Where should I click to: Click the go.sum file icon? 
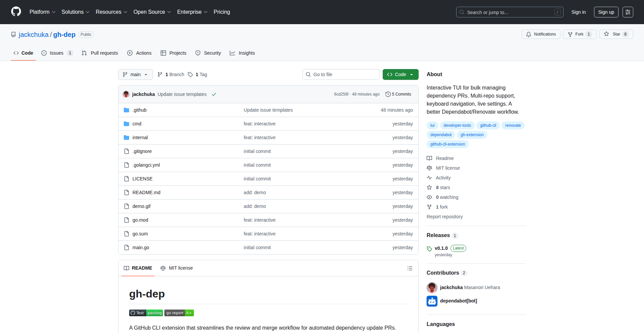[126, 234]
